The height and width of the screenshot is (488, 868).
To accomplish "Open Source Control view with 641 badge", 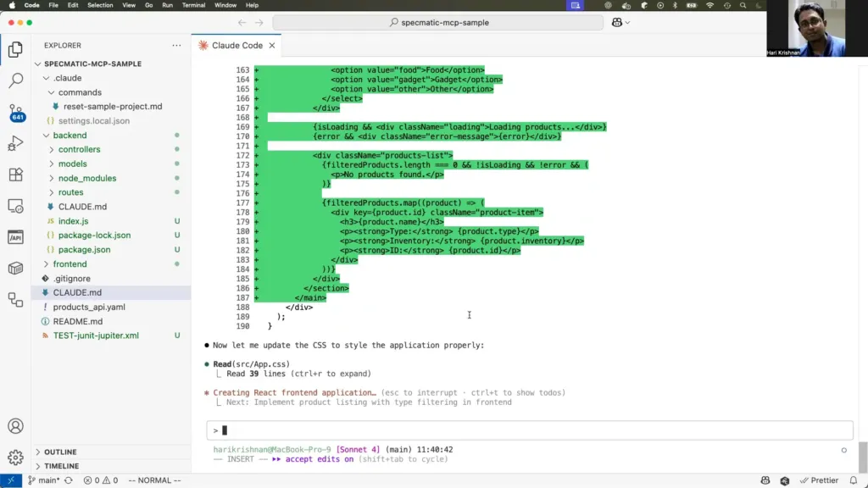I will coord(15,112).
